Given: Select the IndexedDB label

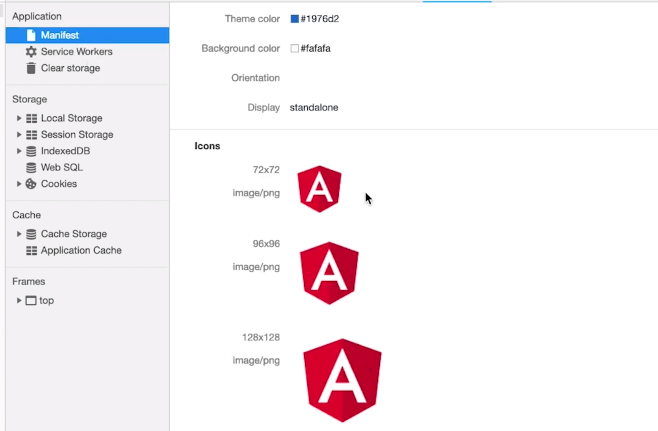Looking at the screenshot, I should (65, 151).
